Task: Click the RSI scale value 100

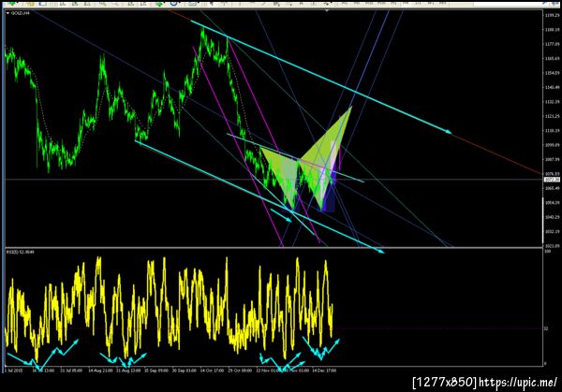Action: click(548, 252)
